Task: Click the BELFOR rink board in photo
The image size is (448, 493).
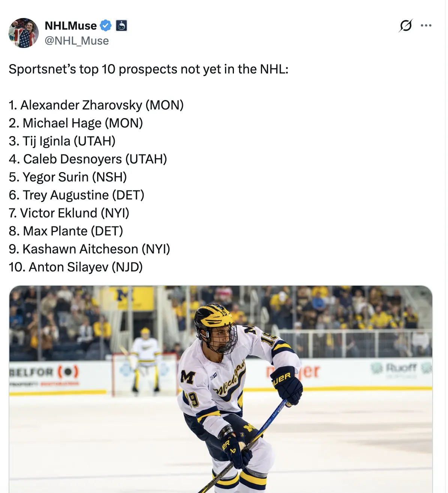Action: pos(44,373)
